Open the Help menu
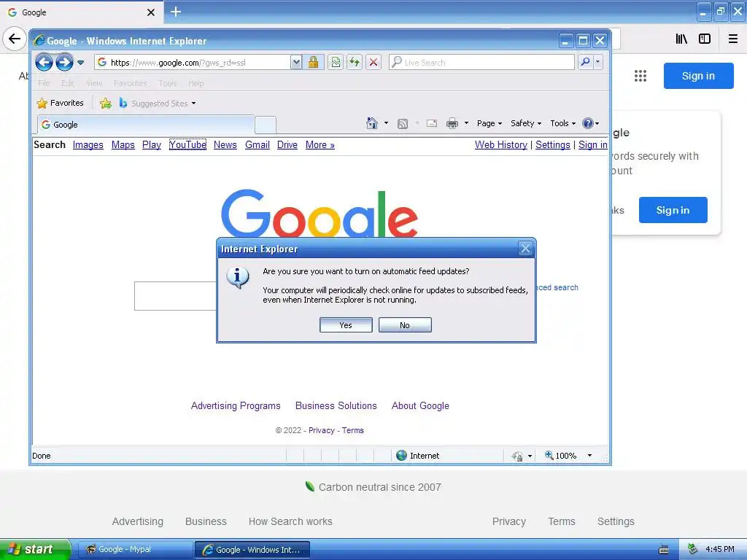The width and height of the screenshot is (747, 560). click(196, 83)
